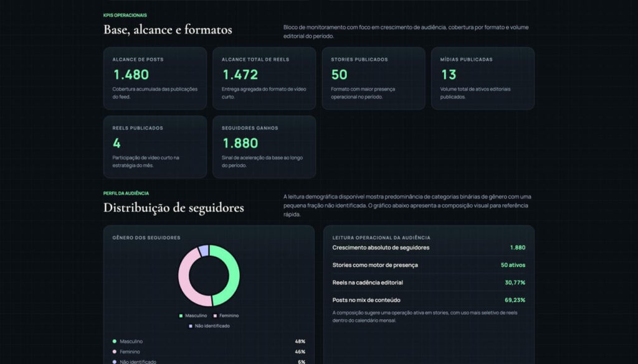The image size is (638, 364).
Task: Click the row label Reels na cadência editorial
Action: point(368,282)
